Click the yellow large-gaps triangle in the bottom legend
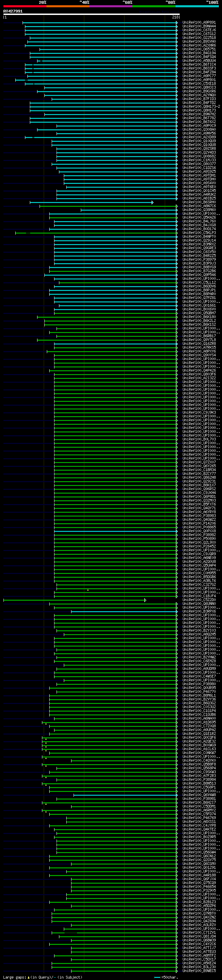The width and height of the screenshot is (222, 980). 28,977
